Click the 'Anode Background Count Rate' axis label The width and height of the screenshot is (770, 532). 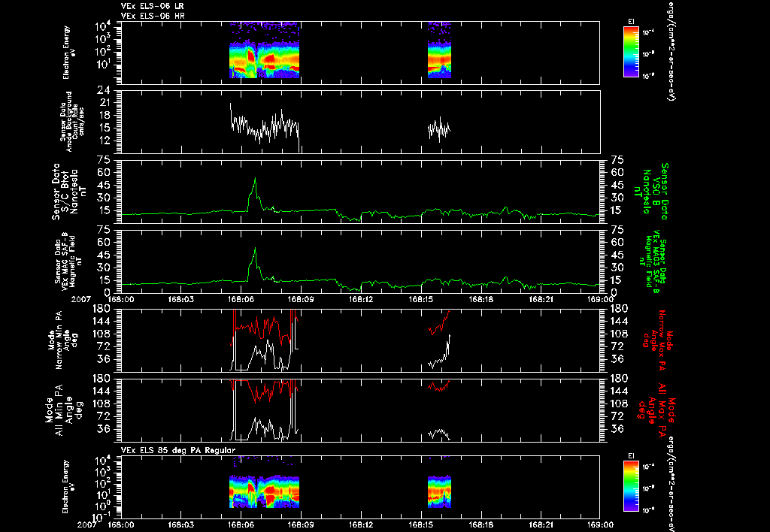click(x=72, y=122)
